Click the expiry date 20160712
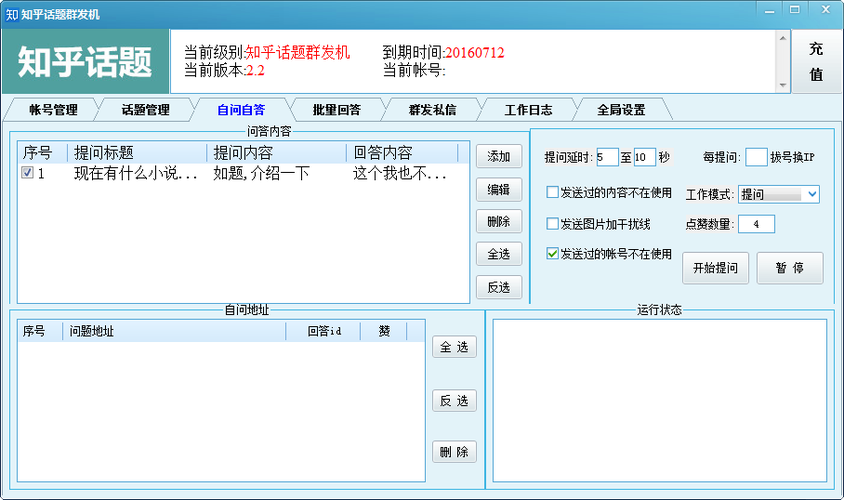Viewport: 844px width, 500px height. 475,53
